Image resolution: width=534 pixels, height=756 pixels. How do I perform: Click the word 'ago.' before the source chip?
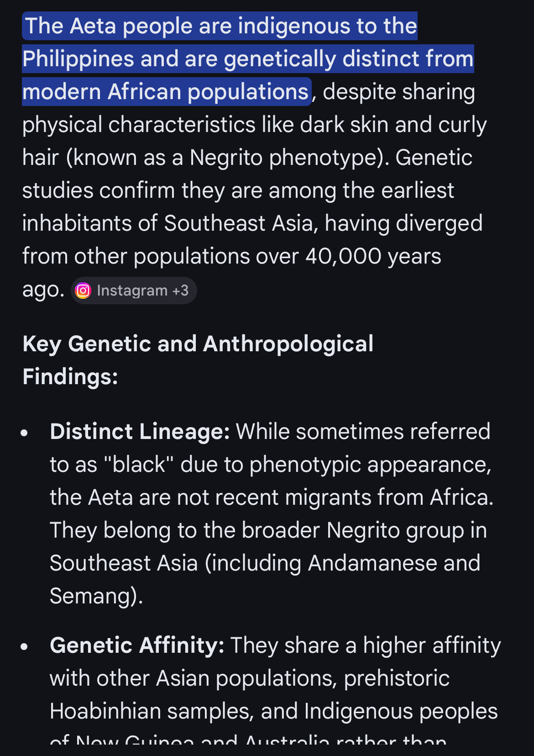43,290
